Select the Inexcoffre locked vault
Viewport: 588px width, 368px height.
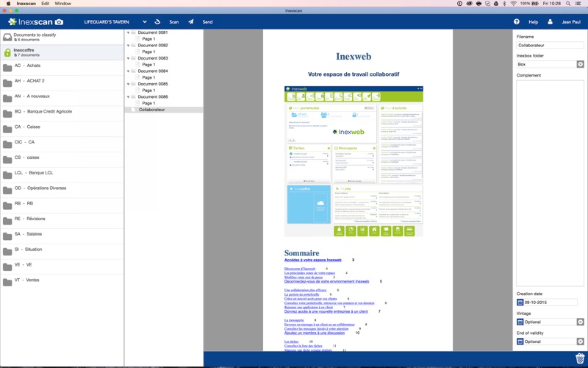click(62, 52)
